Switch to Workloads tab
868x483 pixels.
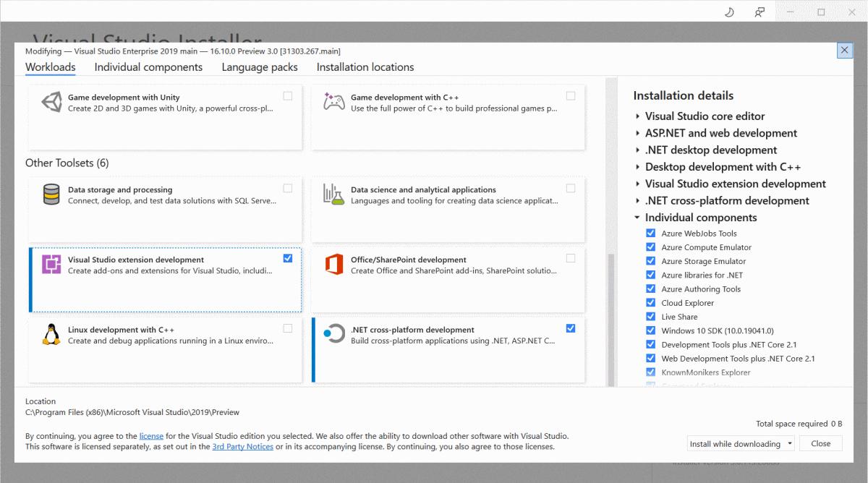[x=51, y=67]
